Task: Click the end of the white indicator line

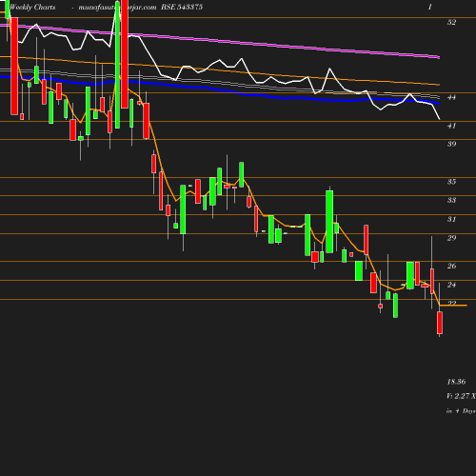Action: point(439,119)
